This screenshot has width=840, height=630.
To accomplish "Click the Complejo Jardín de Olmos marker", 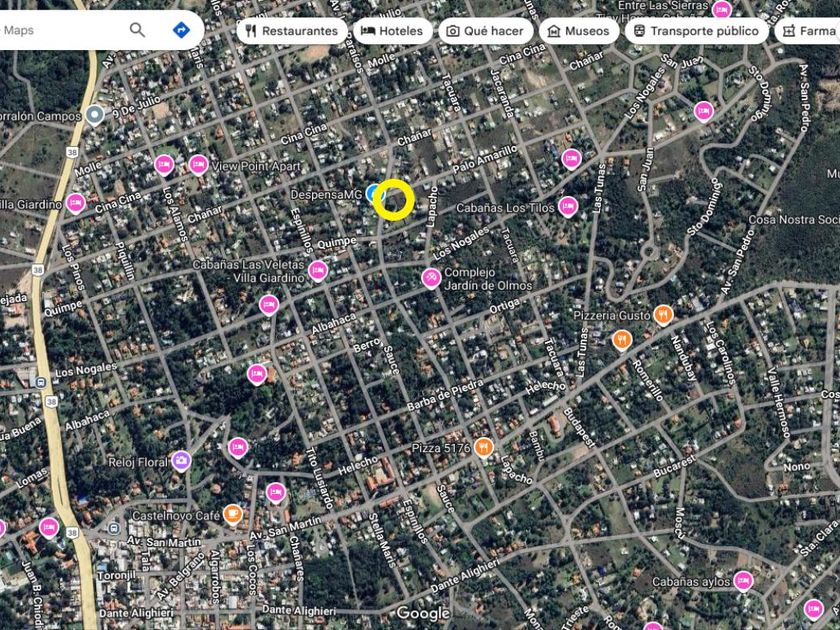I will 431,276.
